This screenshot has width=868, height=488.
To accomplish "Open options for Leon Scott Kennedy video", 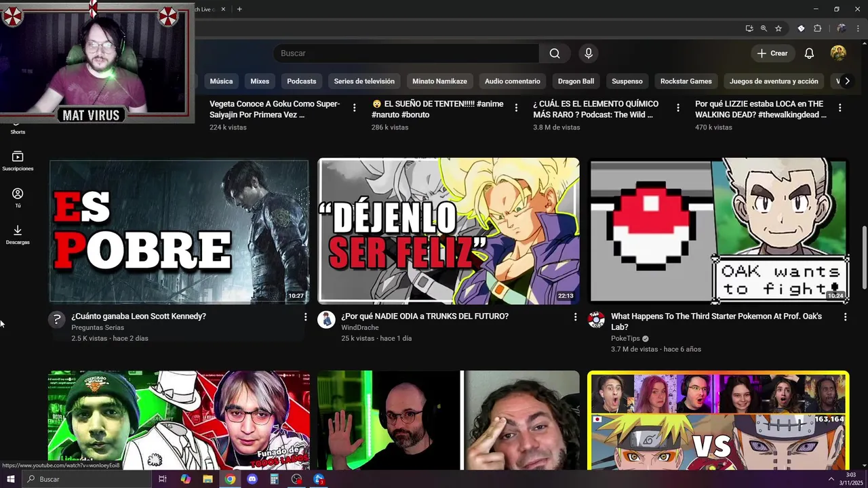I will (x=305, y=317).
